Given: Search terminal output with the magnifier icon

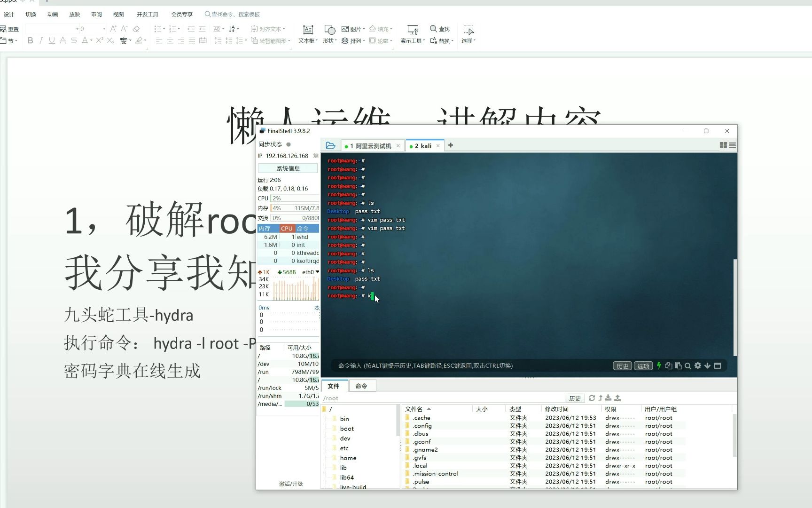Looking at the screenshot, I should 688,365.
